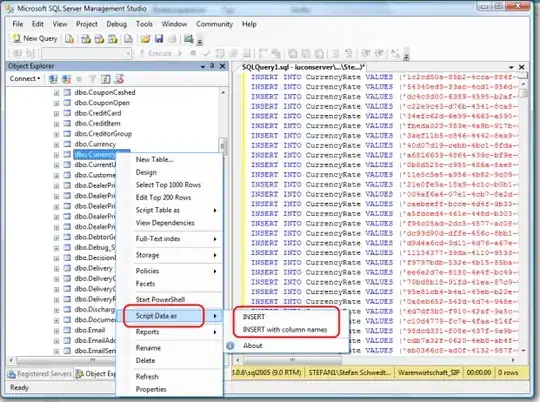
Task: Select the dbo.Currency table
Action: [95, 144]
